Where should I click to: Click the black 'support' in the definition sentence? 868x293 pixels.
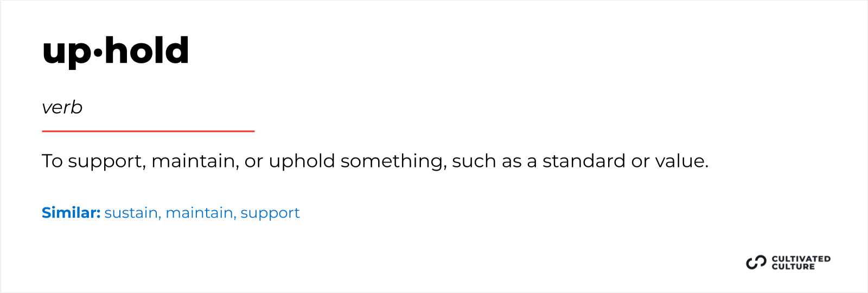pos(107,161)
